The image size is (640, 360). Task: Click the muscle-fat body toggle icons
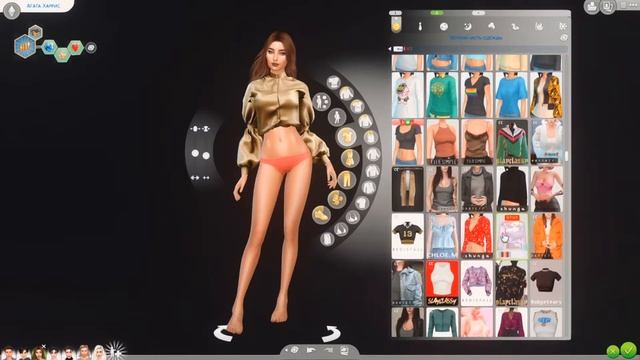click(200, 129)
